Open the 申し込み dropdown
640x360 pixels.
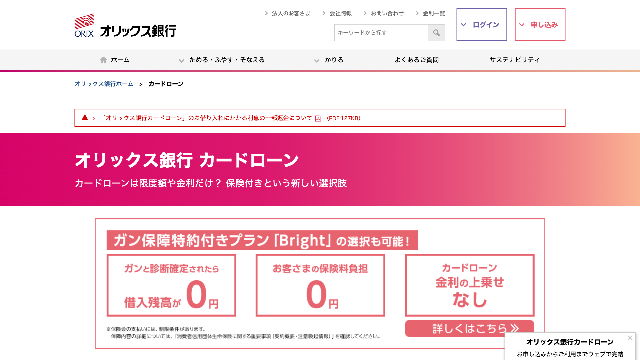[x=540, y=24]
